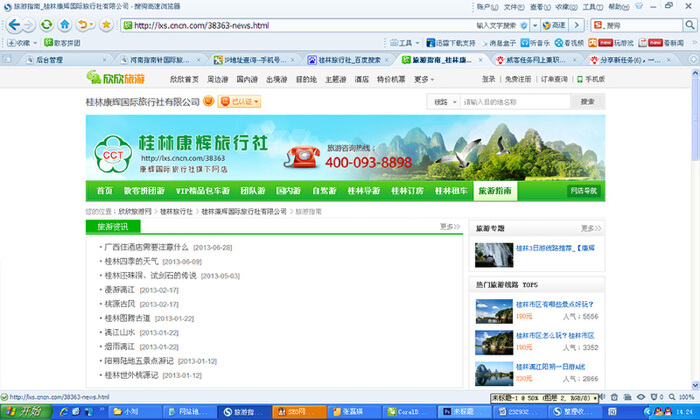Click the address bar go arrow button
Screen dimensions: 700x420
coord(576,25)
